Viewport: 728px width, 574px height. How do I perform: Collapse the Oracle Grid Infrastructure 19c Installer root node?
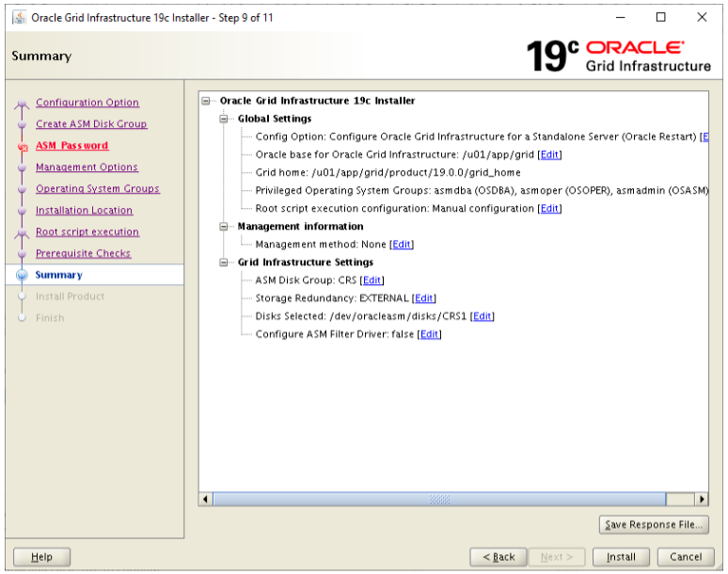pos(206,101)
